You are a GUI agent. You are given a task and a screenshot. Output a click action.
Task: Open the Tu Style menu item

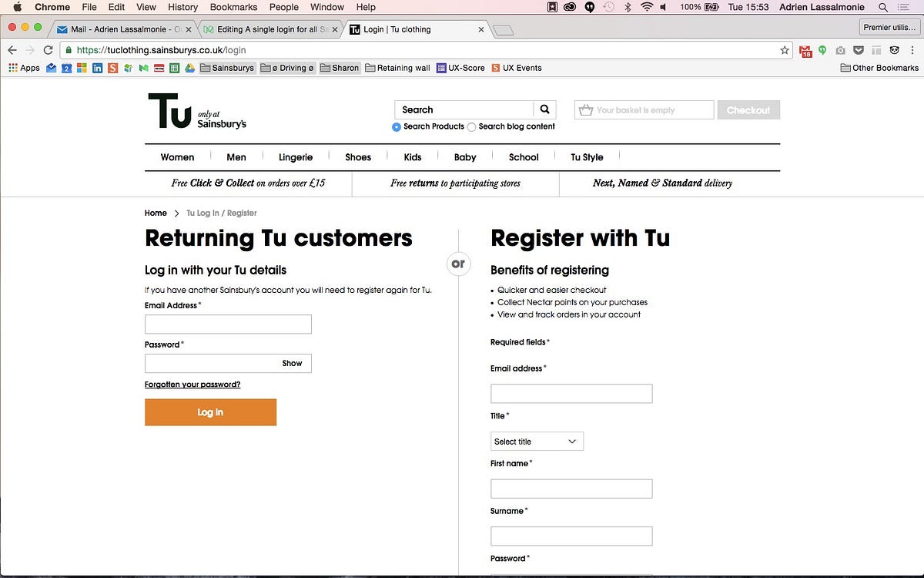(x=587, y=157)
